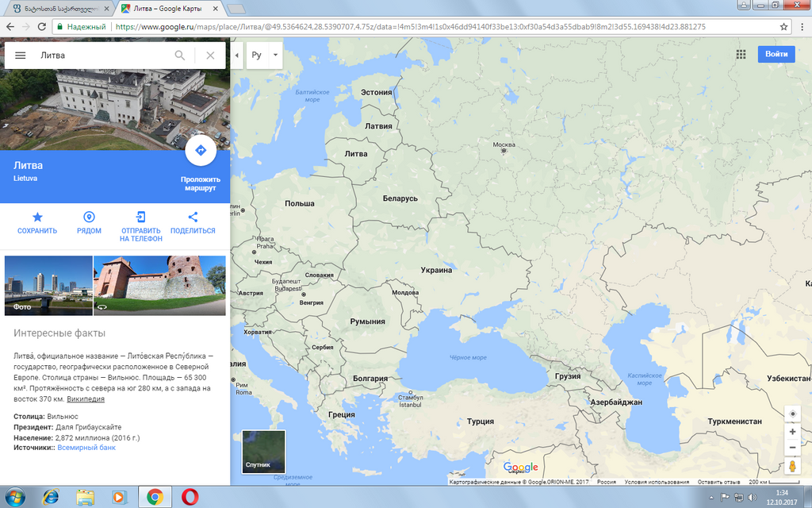Click ОТПРАВИТЬ НА ТЕЛЕФОН icon

[x=141, y=217]
